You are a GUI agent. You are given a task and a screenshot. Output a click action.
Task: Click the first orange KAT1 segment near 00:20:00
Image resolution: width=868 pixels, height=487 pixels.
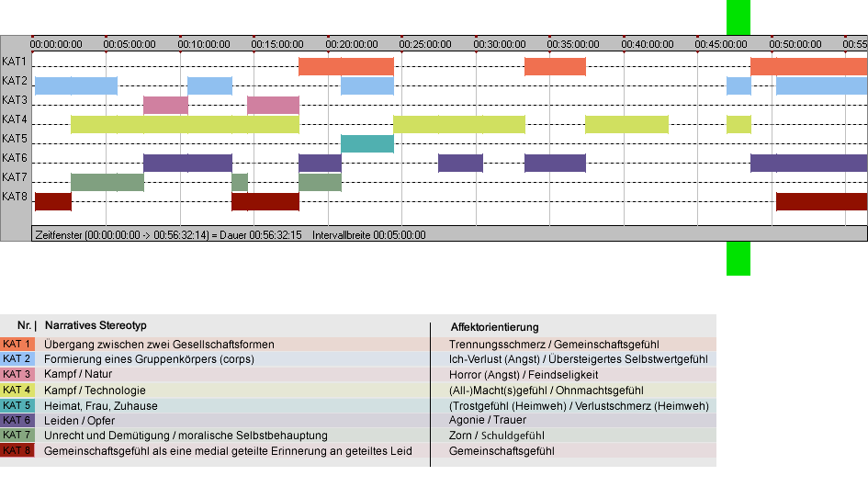tap(346, 66)
